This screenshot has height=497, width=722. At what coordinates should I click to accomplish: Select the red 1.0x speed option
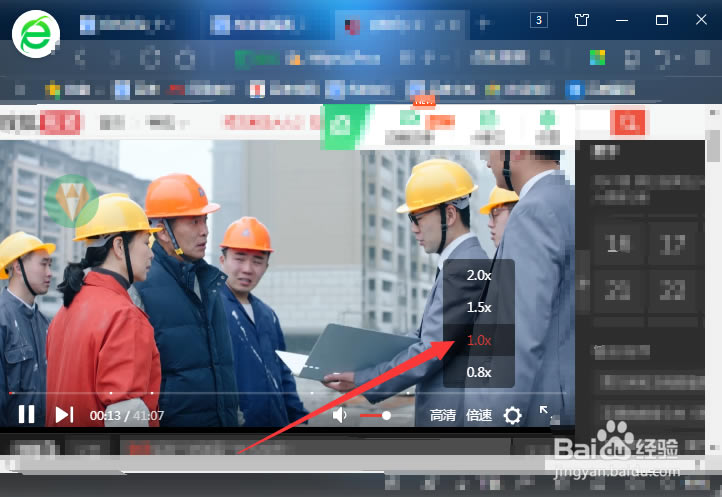(x=479, y=340)
